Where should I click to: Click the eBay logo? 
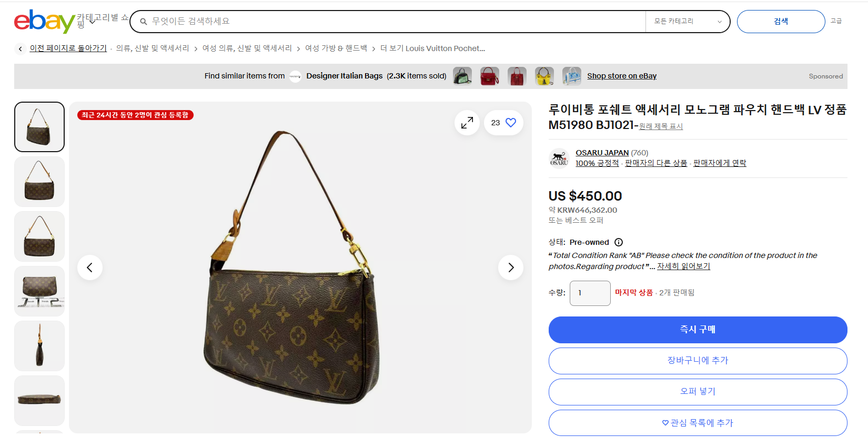coord(44,21)
